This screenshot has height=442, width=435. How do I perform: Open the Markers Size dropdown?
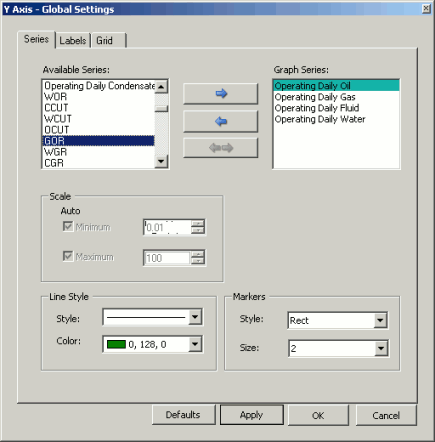click(380, 349)
